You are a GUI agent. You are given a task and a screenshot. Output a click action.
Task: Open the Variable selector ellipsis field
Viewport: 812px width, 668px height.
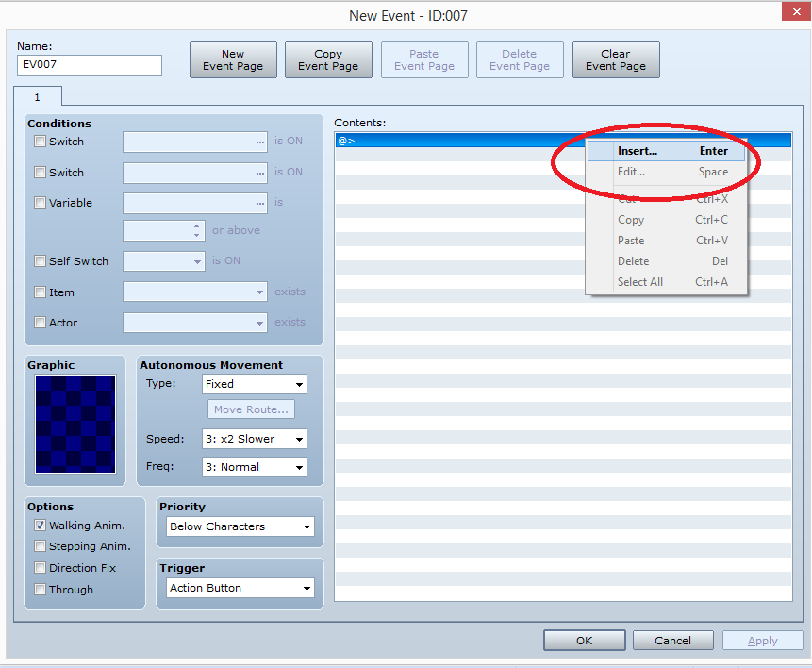(195, 203)
